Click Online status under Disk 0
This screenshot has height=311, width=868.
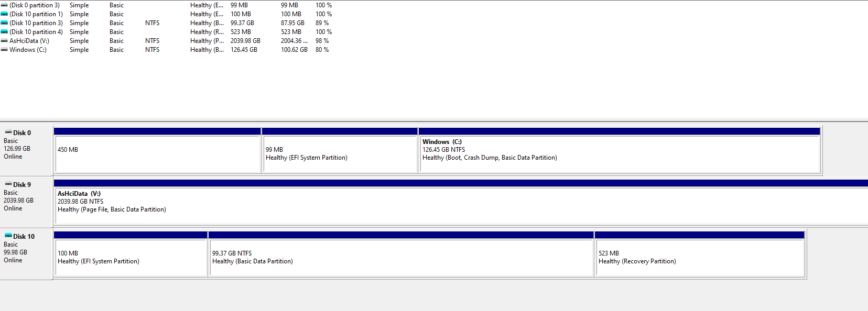coord(13,157)
